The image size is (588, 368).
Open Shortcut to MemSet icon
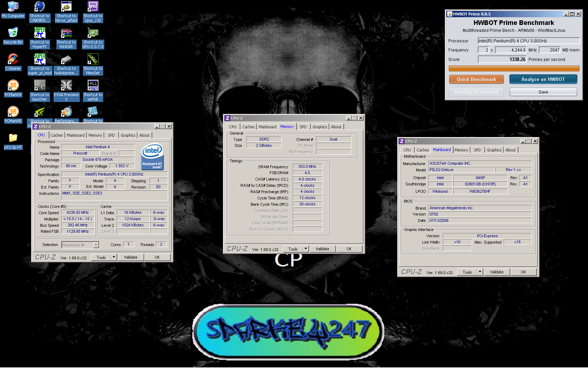tap(93, 64)
